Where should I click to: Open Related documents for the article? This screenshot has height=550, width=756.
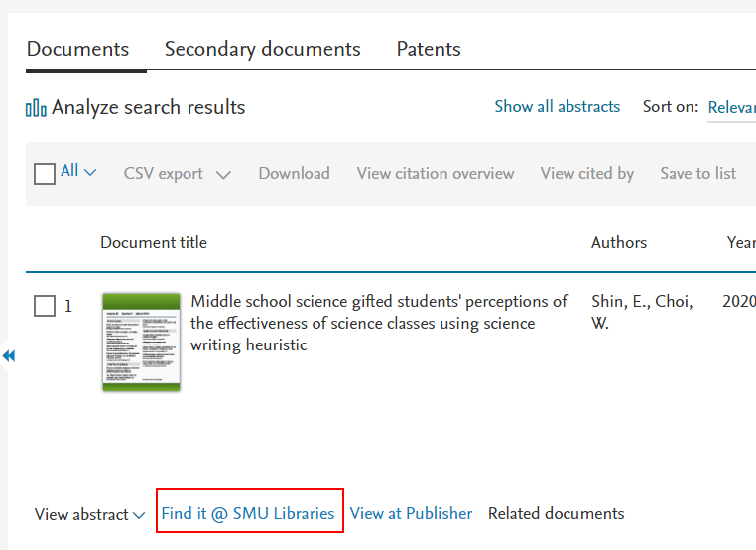(556, 513)
